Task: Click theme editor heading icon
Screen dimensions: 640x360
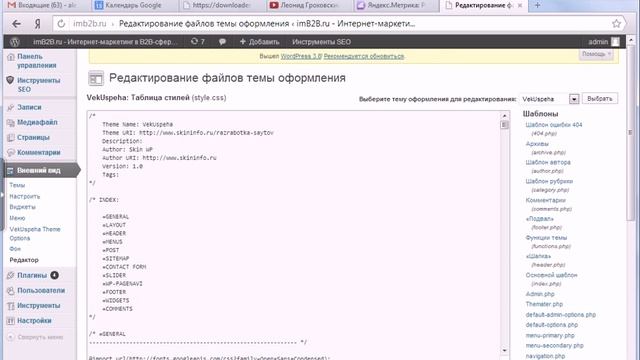Action: (96, 78)
